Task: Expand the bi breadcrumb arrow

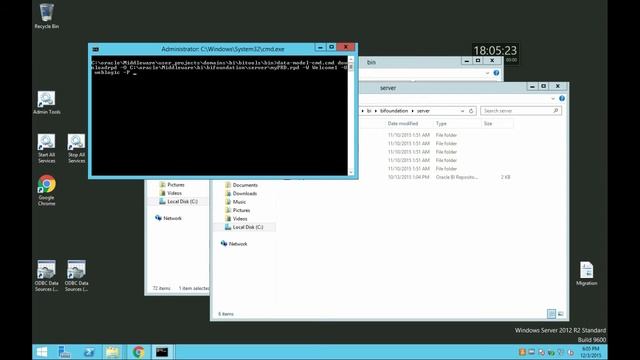Action: (376, 111)
